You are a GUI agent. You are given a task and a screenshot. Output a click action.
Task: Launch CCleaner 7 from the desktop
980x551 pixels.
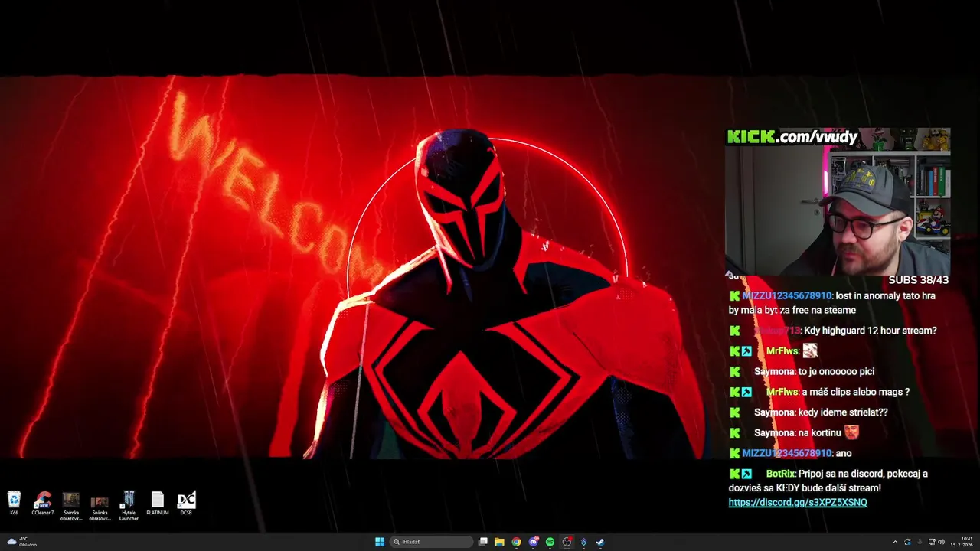pyautogui.click(x=43, y=504)
